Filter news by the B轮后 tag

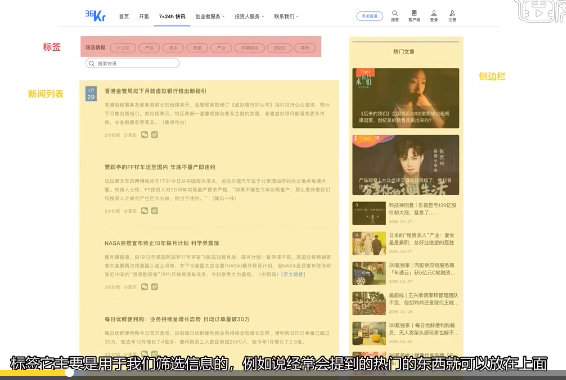pos(279,48)
